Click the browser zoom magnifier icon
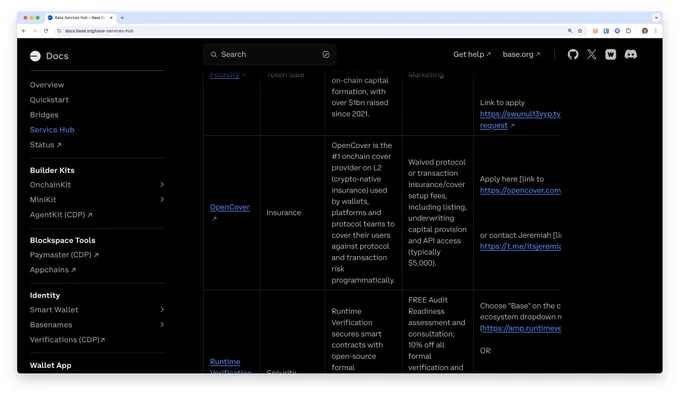 pos(570,31)
